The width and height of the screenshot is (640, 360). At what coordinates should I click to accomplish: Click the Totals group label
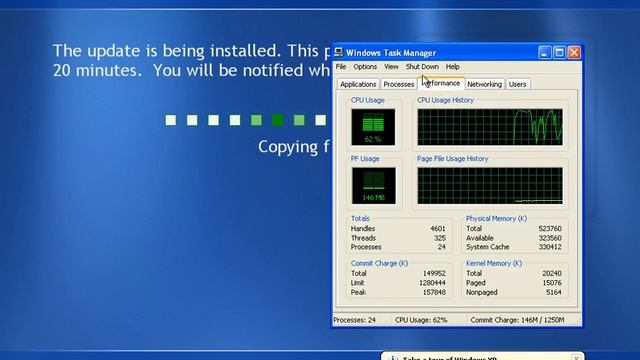(360, 218)
